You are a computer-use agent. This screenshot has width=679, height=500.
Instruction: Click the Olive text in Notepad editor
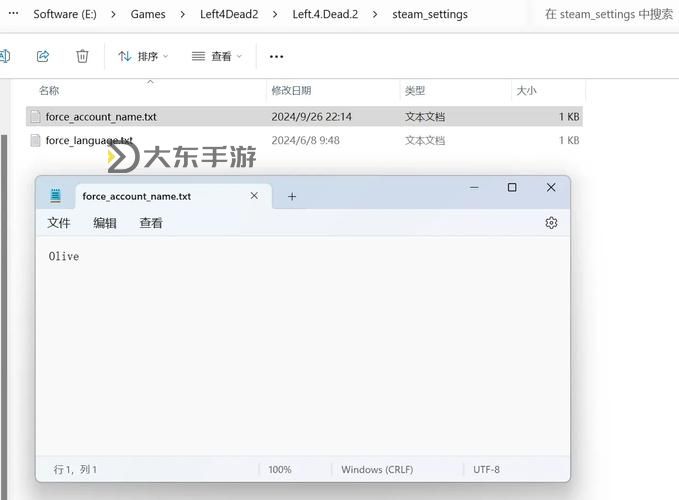click(x=64, y=256)
